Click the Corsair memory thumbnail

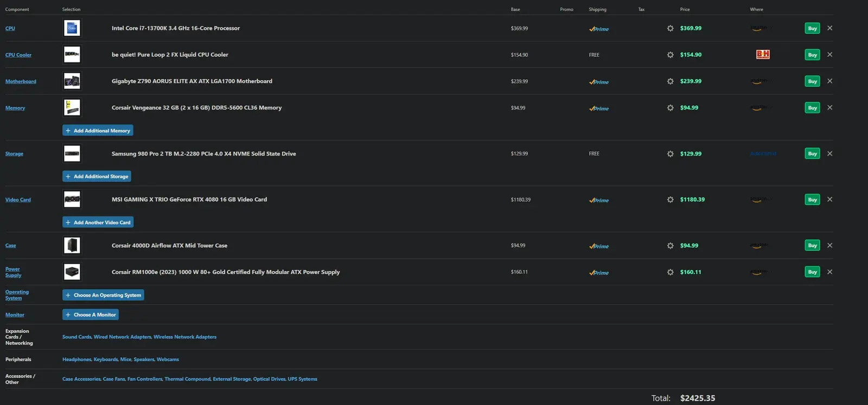[x=72, y=108]
